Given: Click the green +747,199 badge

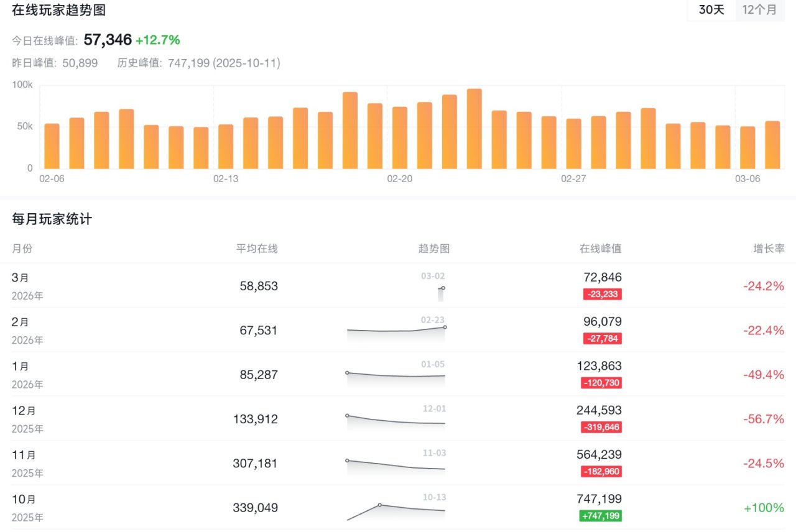Looking at the screenshot, I should [x=600, y=516].
